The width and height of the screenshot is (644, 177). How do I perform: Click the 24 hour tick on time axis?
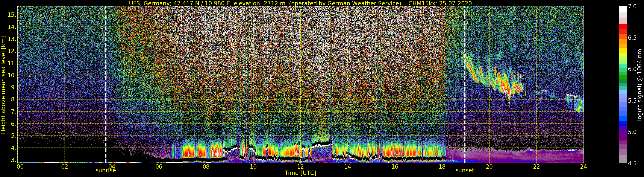tap(583, 167)
